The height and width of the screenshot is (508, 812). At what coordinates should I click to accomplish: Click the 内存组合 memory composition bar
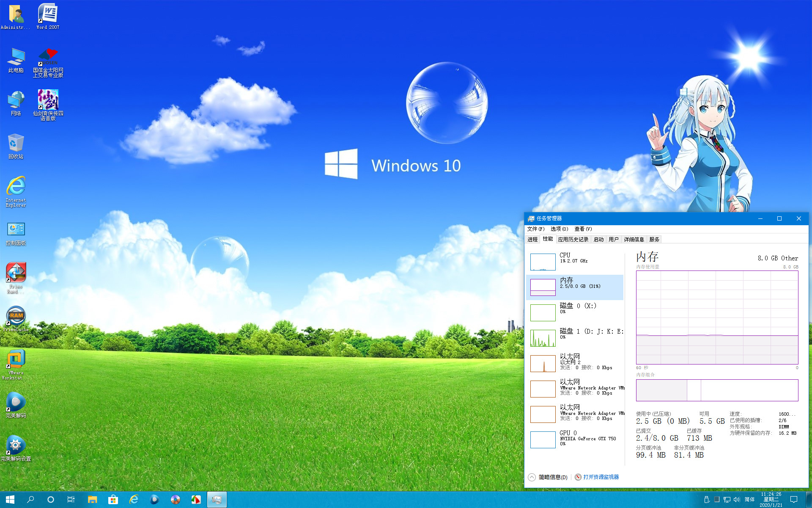(717, 390)
